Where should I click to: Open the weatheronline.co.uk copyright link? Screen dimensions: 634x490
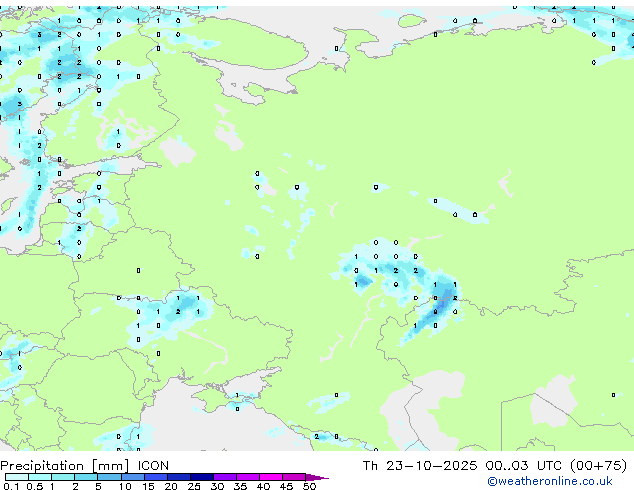tap(550, 481)
